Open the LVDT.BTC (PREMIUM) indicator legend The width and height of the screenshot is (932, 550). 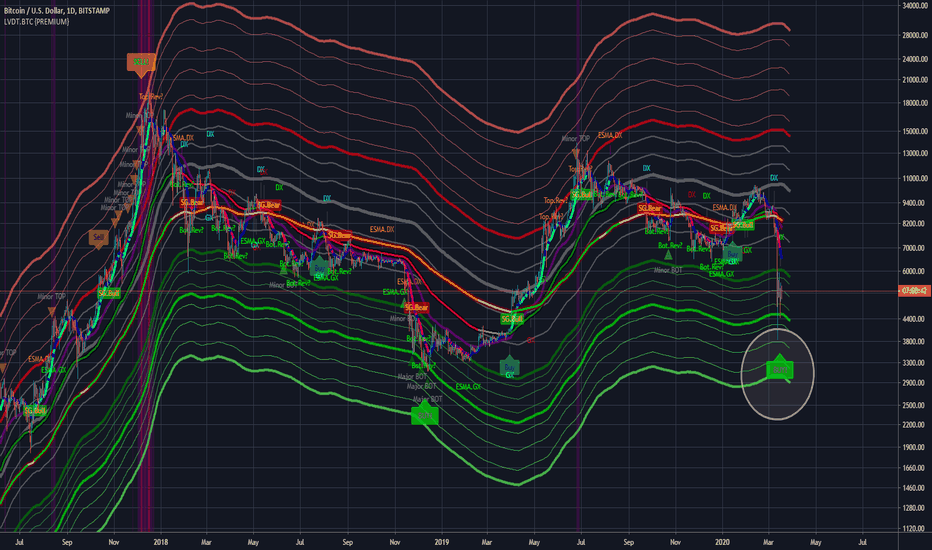pos(36,22)
